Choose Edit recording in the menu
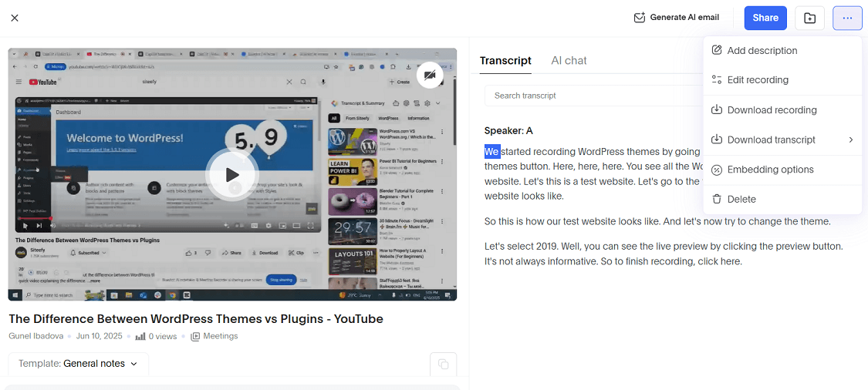The image size is (868, 390). click(757, 80)
